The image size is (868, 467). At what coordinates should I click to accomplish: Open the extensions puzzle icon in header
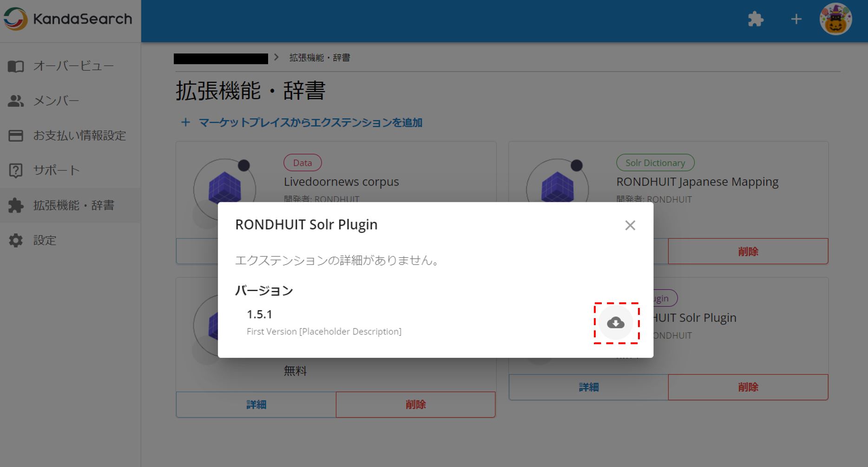(756, 19)
